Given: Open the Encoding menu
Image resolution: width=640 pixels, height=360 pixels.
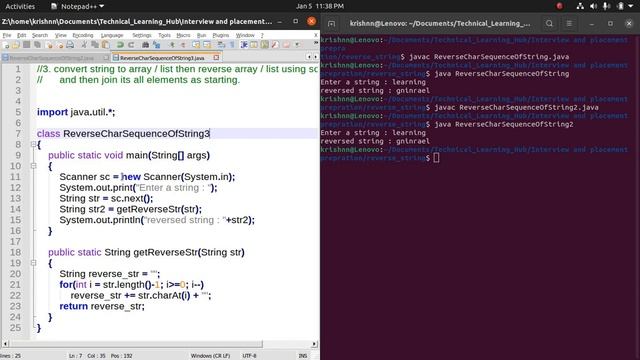Looking at the screenshot, I should coord(83,36).
